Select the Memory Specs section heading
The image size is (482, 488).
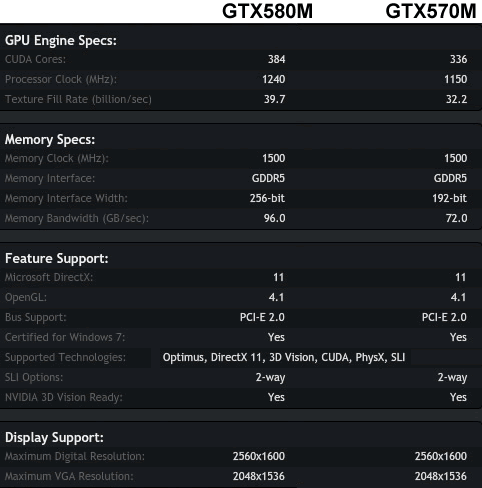tap(50, 140)
